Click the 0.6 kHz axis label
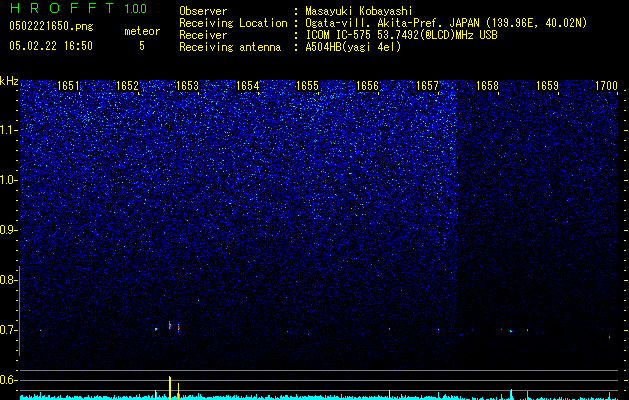The image size is (629, 400). pyautogui.click(x=8, y=380)
